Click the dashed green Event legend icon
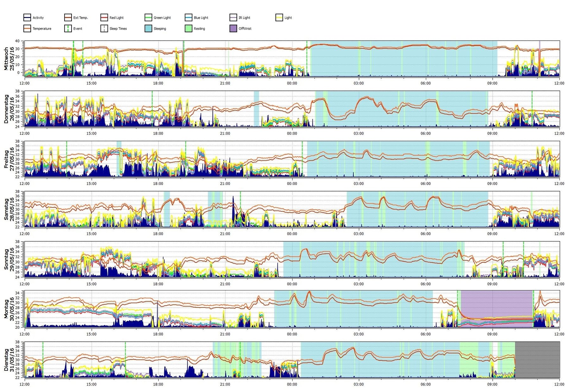568x392 pixels. click(68, 28)
